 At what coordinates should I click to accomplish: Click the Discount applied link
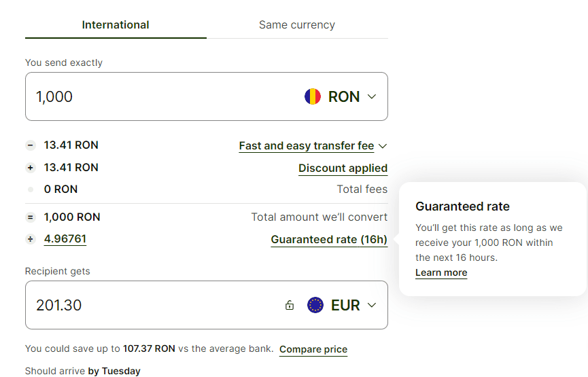tap(343, 168)
